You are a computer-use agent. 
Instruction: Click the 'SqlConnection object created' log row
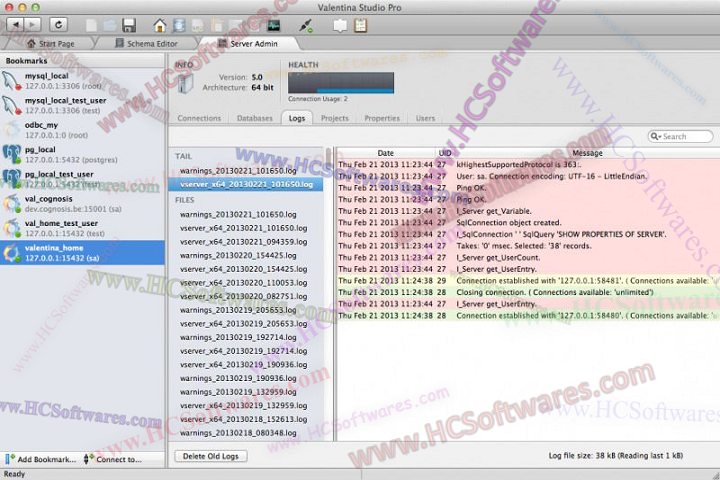click(528, 222)
